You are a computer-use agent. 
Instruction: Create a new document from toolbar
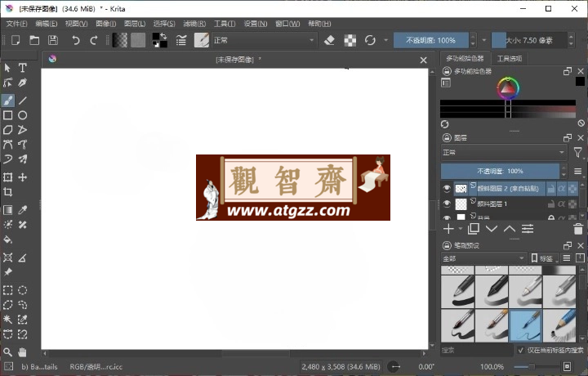[x=16, y=40]
